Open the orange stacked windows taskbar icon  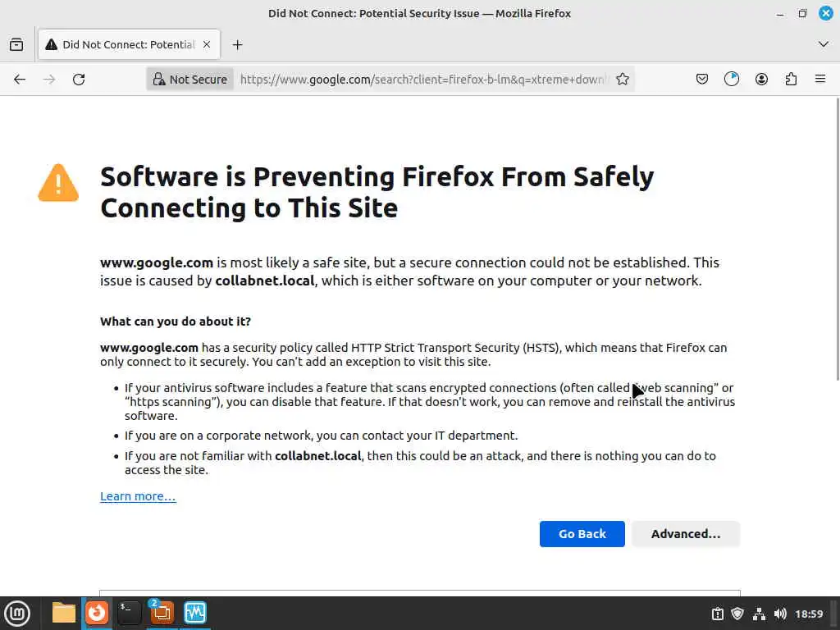pos(162,613)
